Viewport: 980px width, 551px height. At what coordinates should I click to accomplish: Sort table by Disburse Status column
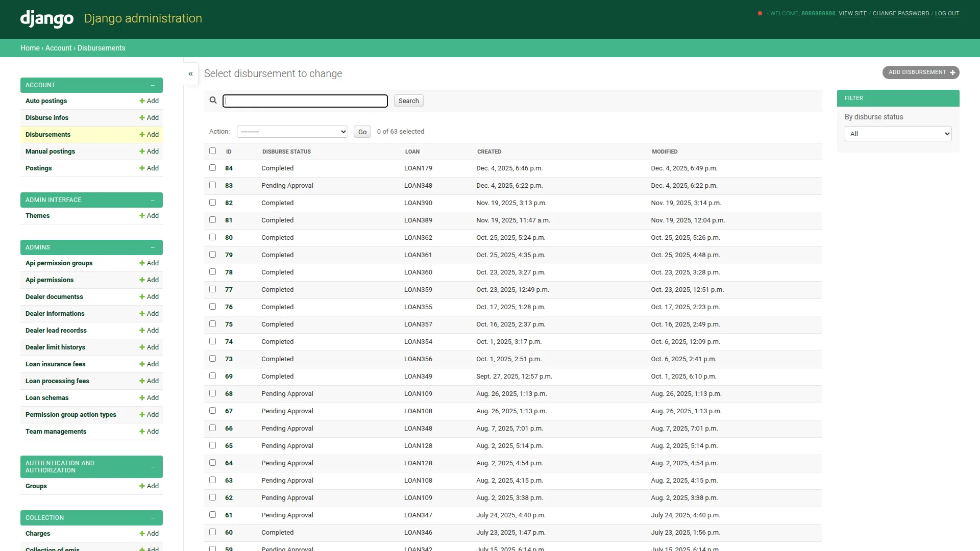pyautogui.click(x=286, y=152)
